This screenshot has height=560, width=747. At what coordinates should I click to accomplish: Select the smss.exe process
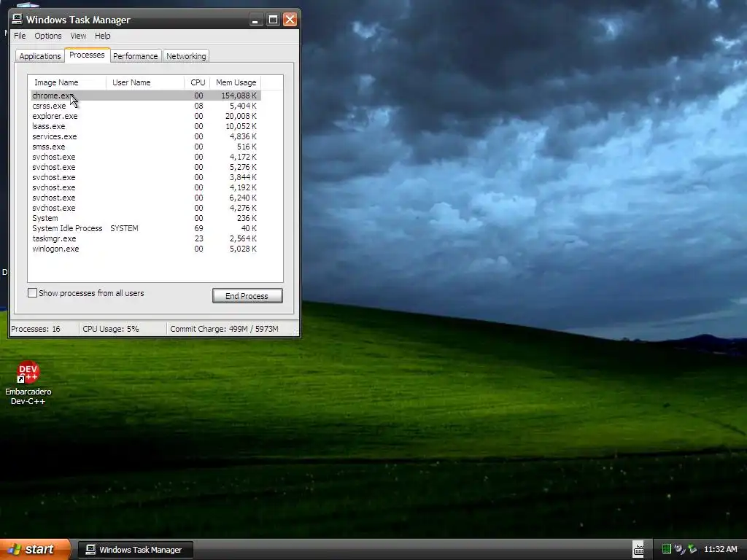point(146,147)
